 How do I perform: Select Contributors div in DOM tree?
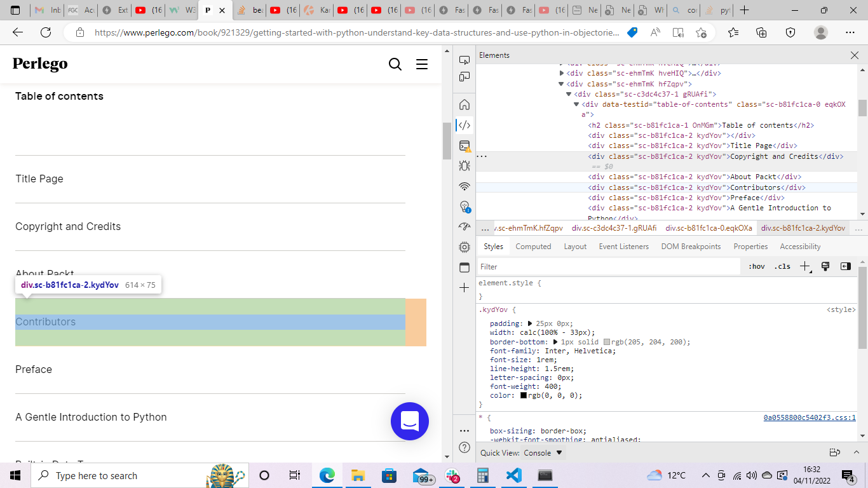coord(696,187)
